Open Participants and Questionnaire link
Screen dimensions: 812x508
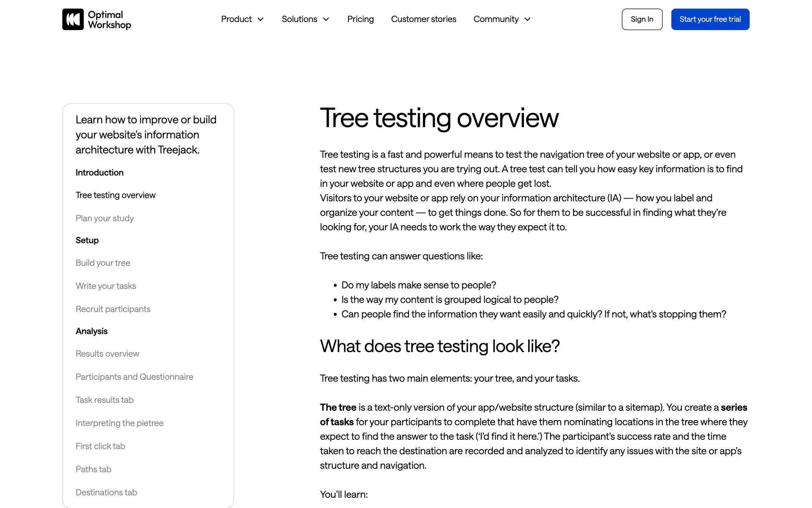(x=134, y=377)
